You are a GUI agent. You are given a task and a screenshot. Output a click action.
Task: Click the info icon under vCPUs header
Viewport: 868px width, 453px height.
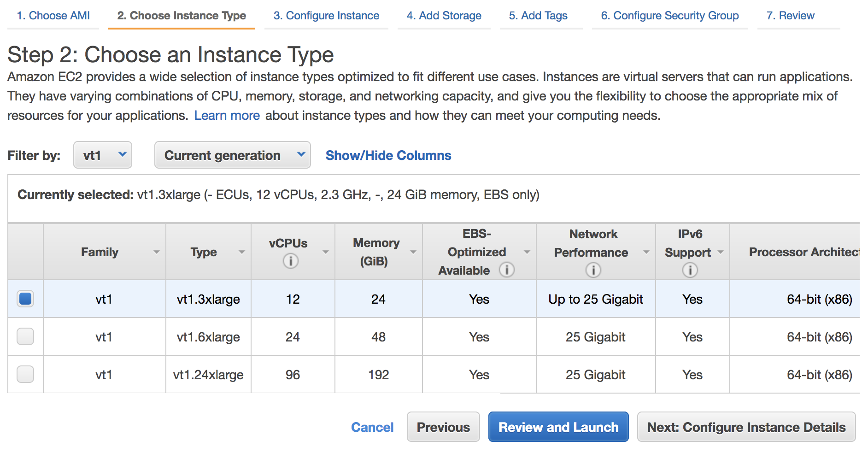(290, 261)
